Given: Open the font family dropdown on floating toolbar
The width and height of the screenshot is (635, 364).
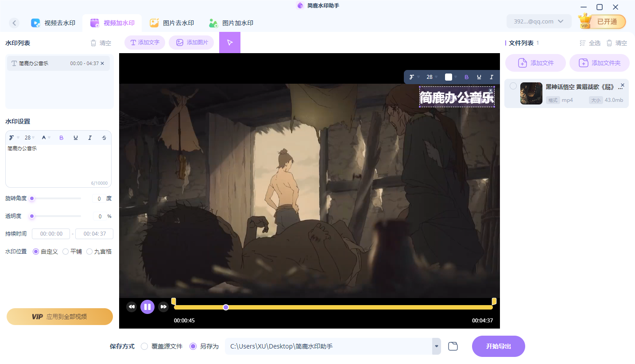Looking at the screenshot, I should click(x=412, y=77).
